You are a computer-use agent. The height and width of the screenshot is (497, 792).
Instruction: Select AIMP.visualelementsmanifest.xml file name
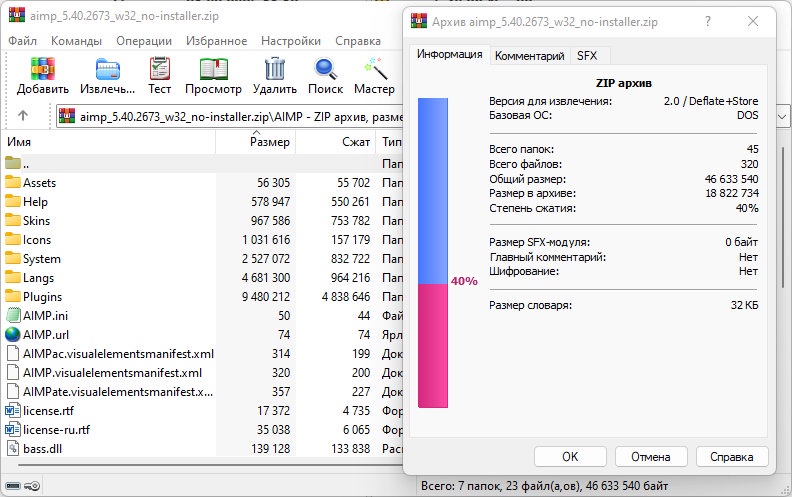coord(112,373)
